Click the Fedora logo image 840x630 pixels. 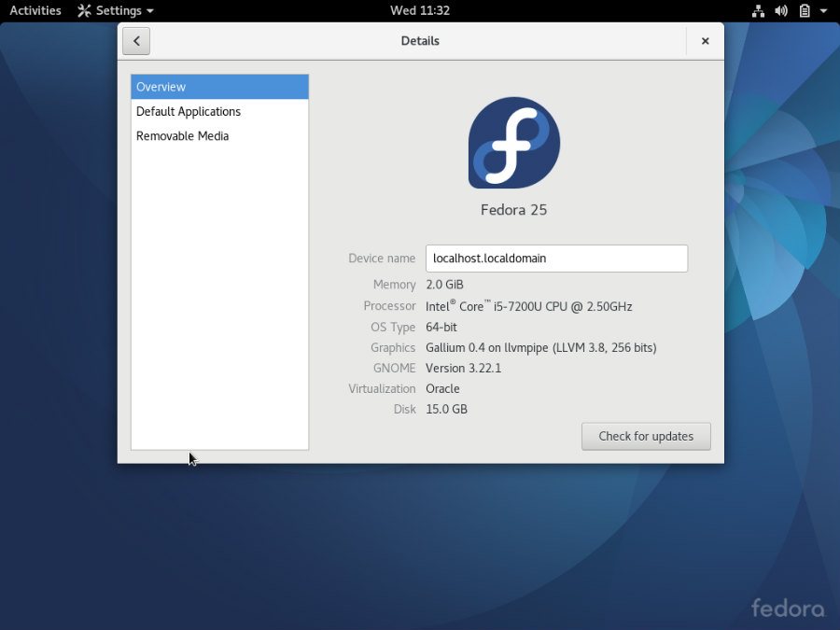click(x=513, y=143)
